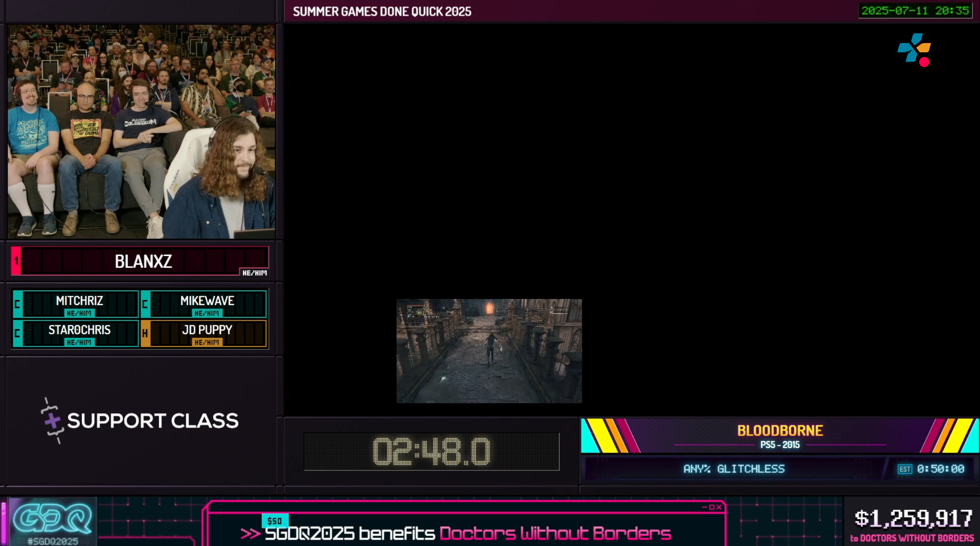Click the HE/HIM tag under STAR0CHRIS

point(79,342)
